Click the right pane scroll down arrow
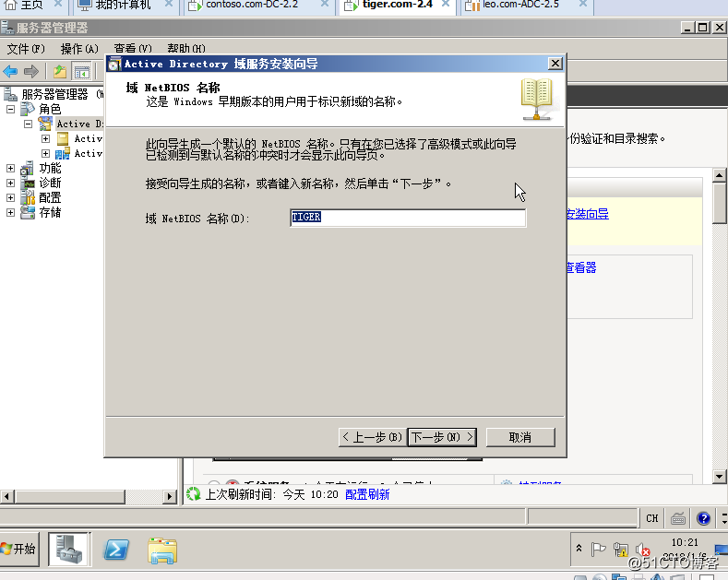 click(719, 476)
